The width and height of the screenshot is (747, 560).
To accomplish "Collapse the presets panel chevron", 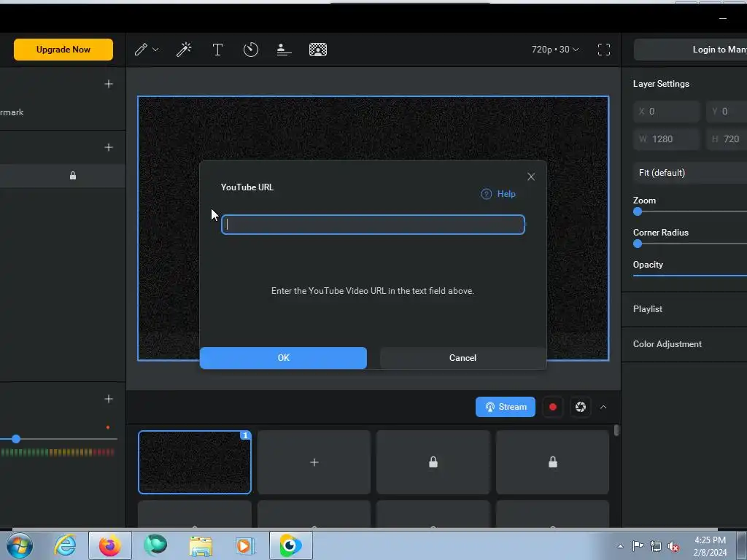I will tap(603, 407).
